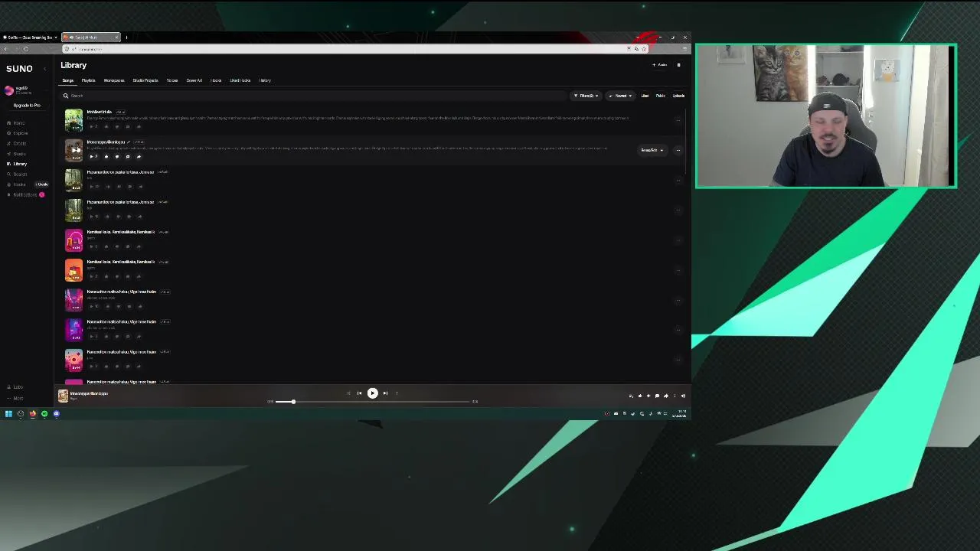Open Discord from the taskbar
The height and width of the screenshot is (551, 980).
[56, 414]
